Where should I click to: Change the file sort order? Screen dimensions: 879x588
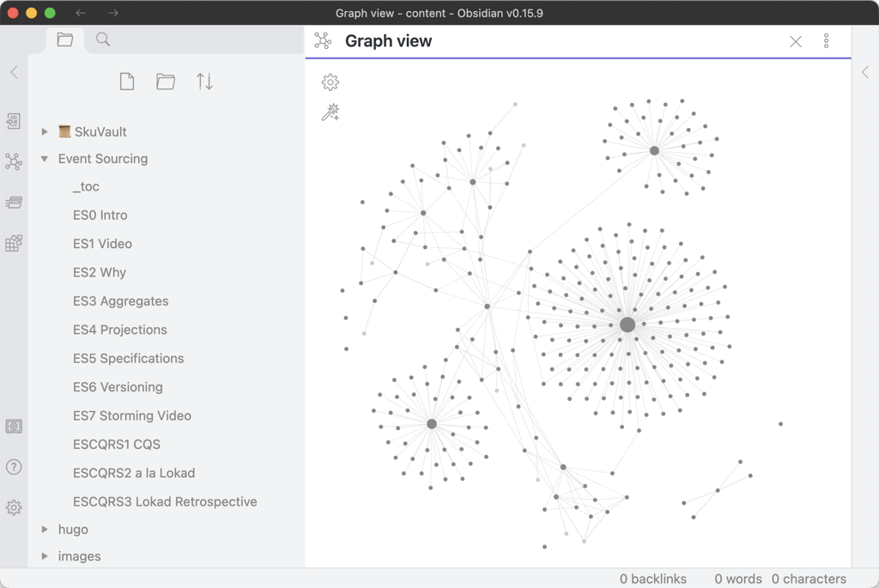click(204, 82)
